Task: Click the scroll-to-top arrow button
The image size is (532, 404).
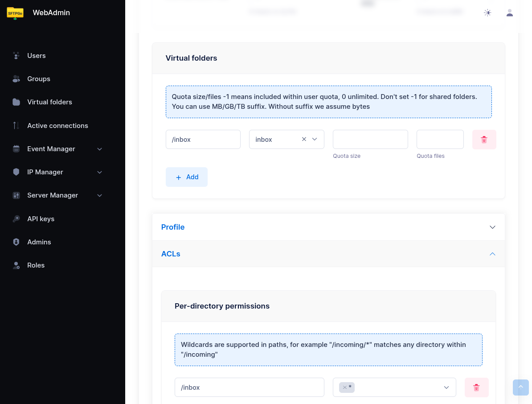Action: [521, 388]
